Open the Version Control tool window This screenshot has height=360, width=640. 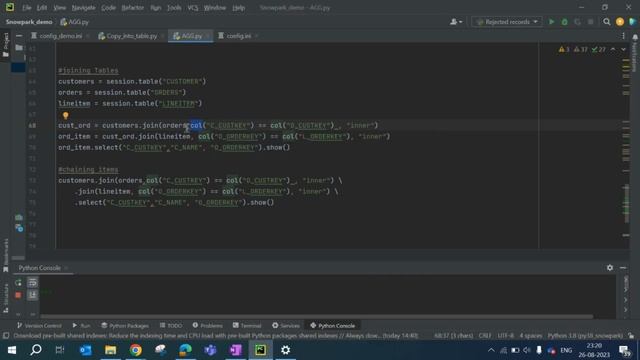coord(39,326)
